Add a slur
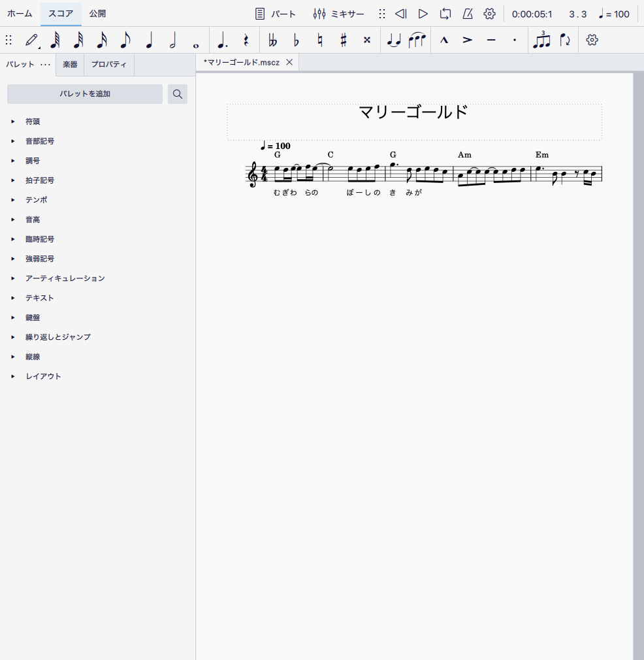644x660 pixels. coord(417,40)
